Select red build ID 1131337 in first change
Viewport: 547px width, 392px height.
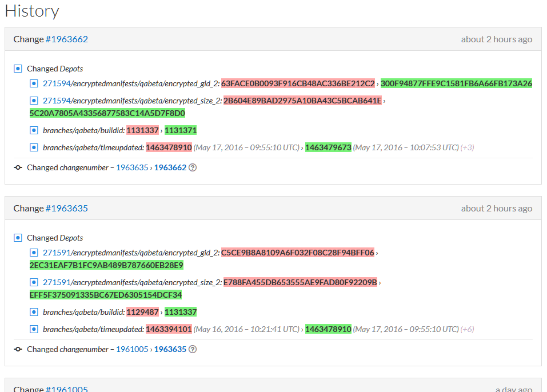(x=142, y=130)
